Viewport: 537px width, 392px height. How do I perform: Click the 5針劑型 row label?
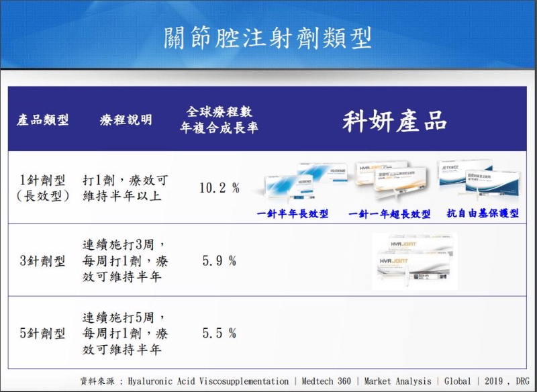pos(43,333)
